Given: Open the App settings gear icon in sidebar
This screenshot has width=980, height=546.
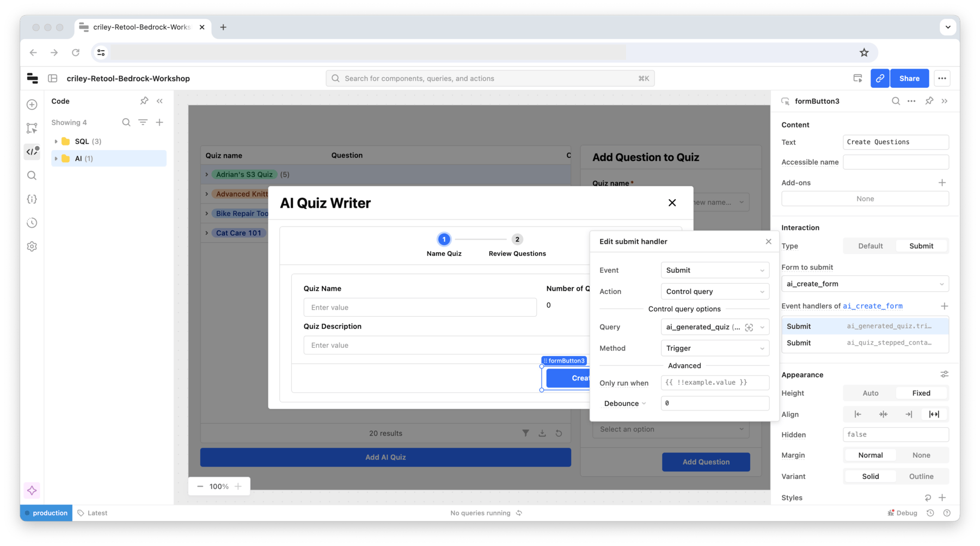Looking at the screenshot, I should 32,247.
